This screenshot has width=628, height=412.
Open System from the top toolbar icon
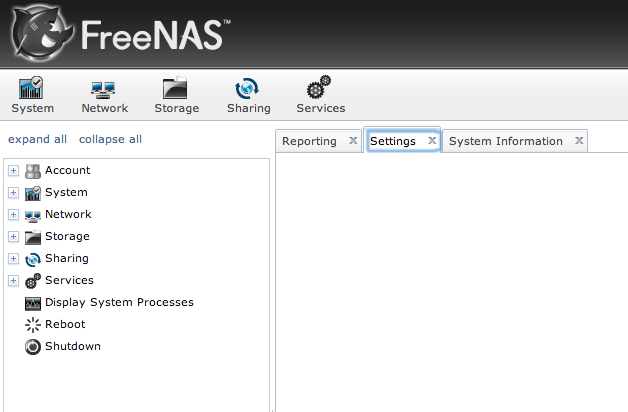point(31,88)
